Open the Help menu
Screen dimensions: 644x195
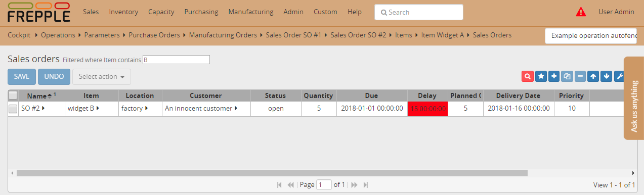(x=355, y=12)
